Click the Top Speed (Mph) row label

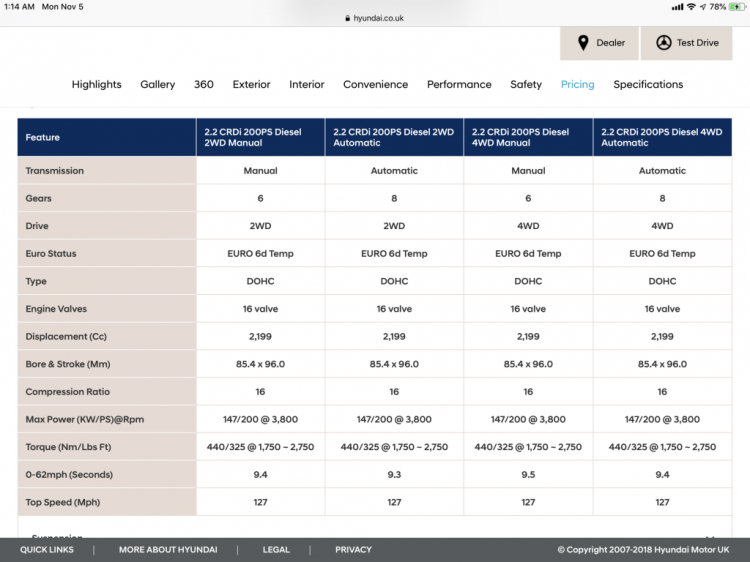pos(63,502)
